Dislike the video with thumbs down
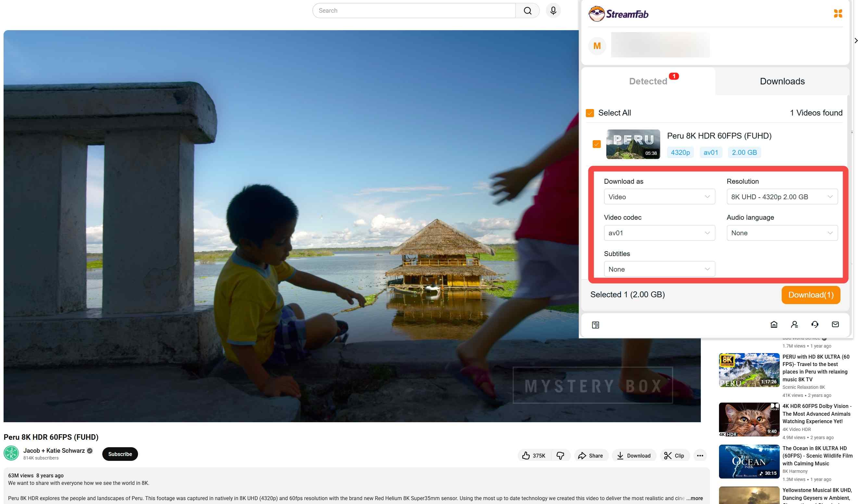The height and width of the screenshot is (504, 858). (560, 455)
